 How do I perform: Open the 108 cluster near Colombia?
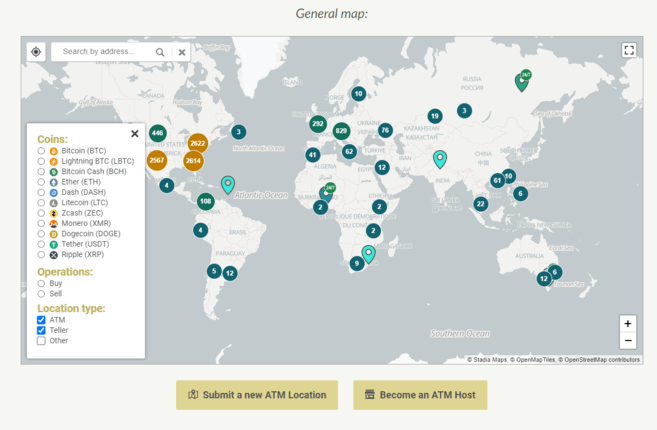[x=205, y=201]
